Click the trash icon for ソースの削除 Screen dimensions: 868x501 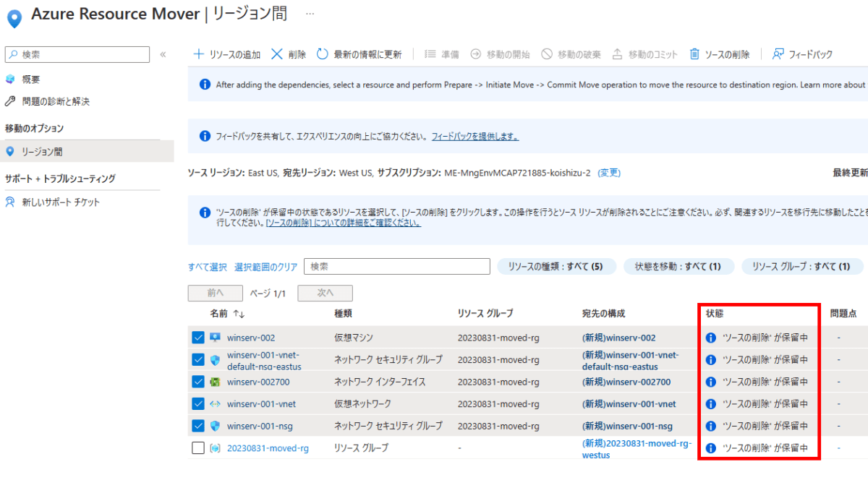[x=694, y=54]
